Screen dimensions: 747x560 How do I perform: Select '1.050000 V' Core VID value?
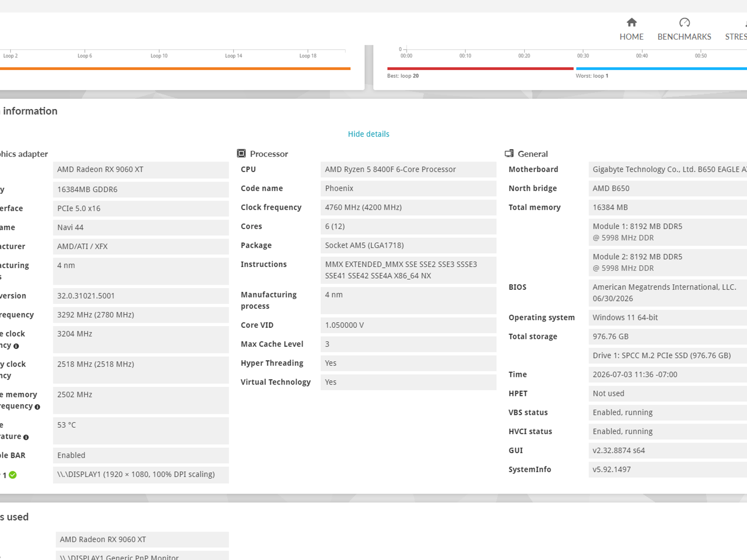(409, 325)
